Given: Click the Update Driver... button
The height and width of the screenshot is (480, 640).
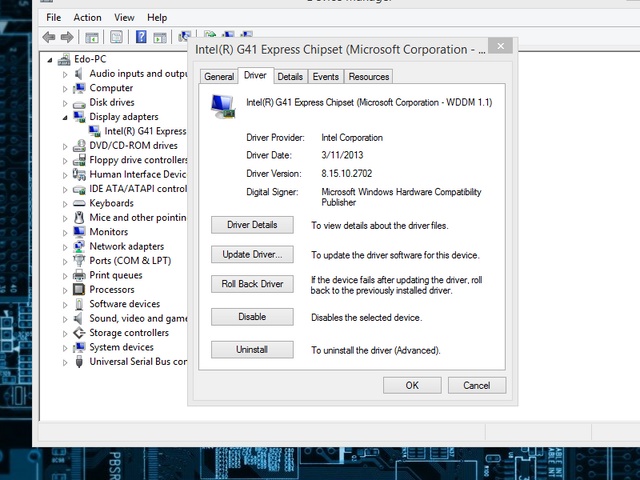Looking at the screenshot, I should coord(252,254).
